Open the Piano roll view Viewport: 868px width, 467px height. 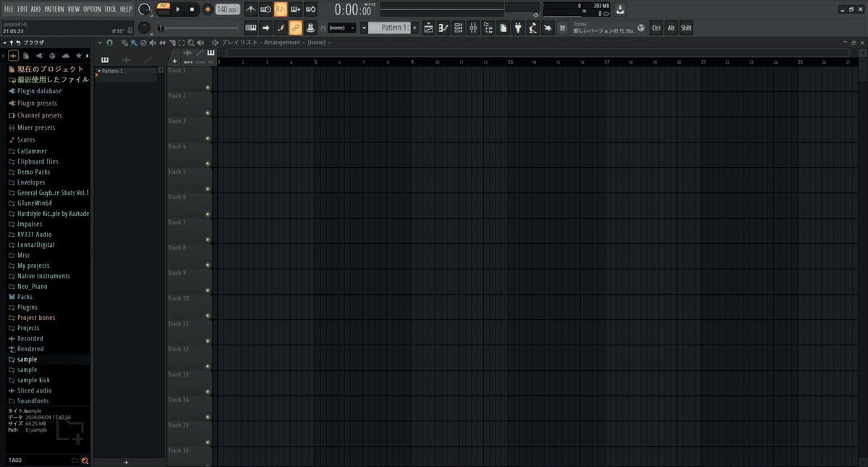pos(443,28)
